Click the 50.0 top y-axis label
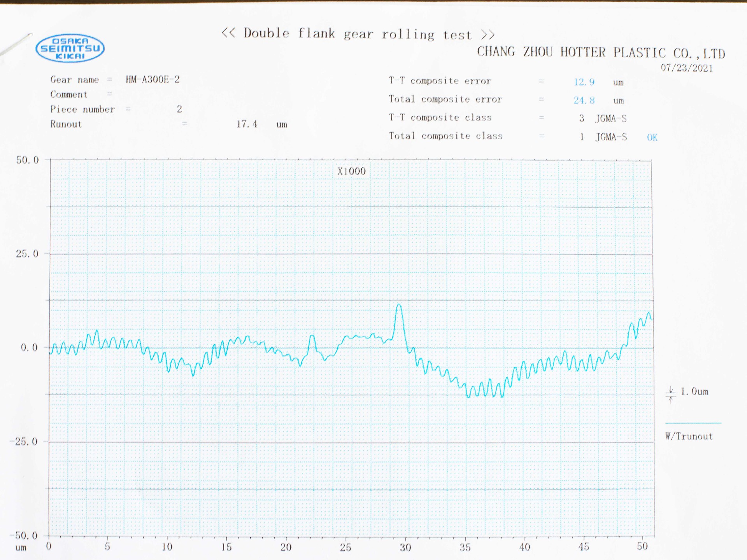This screenshot has height=560, width=747. 27,160
